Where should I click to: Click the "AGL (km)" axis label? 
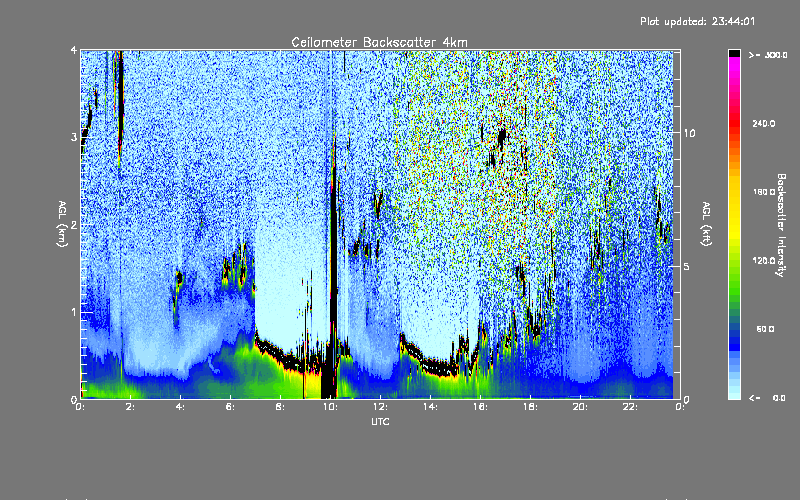(x=62, y=223)
